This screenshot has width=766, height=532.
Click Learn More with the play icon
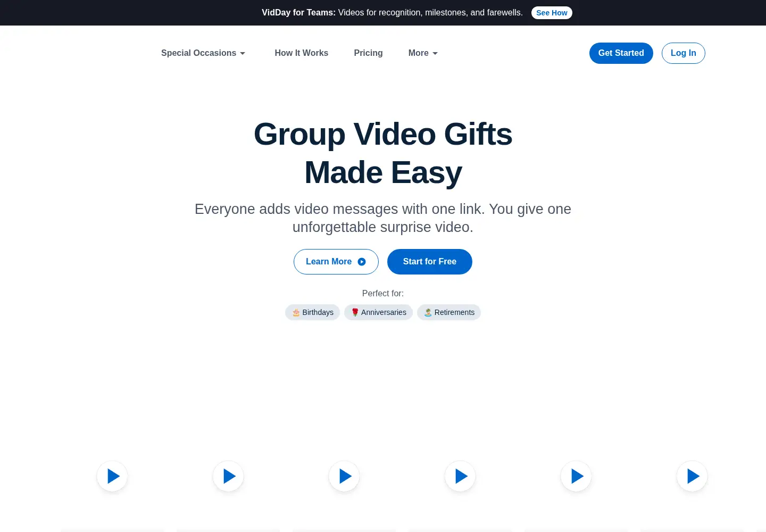coord(336,262)
